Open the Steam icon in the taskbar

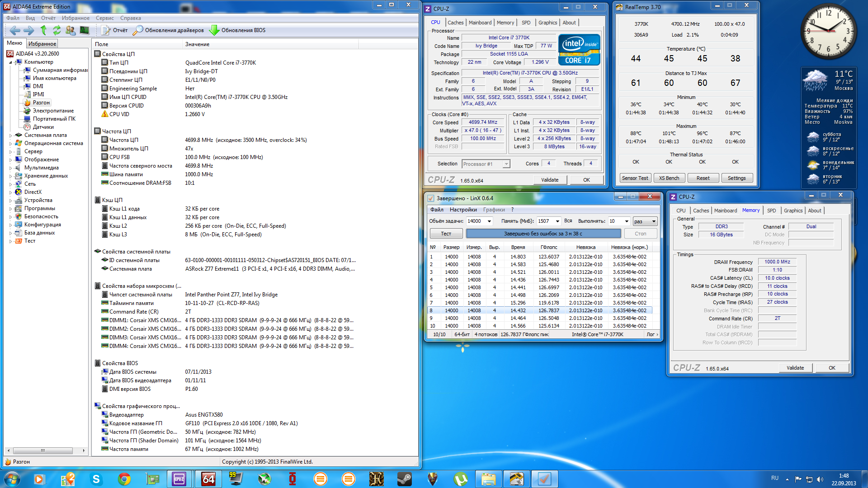[x=404, y=479]
